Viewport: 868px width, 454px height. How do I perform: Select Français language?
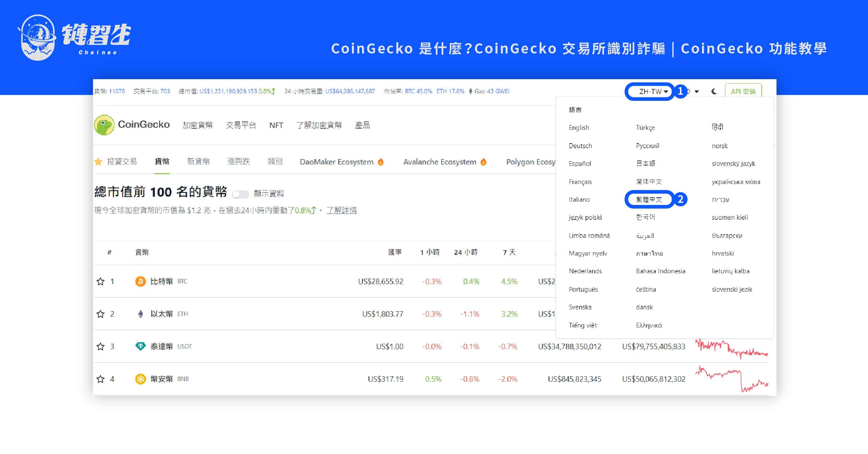pyautogui.click(x=580, y=182)
